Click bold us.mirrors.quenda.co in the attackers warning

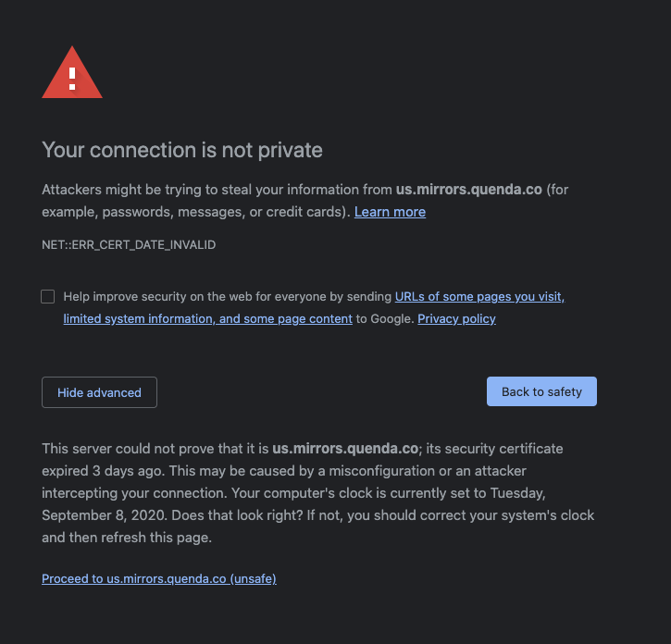469,190
